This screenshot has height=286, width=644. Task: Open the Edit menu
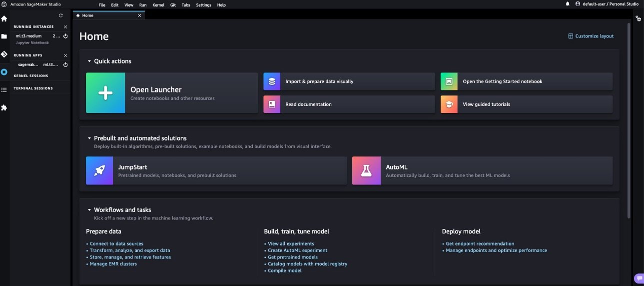click(x=115, y=5)
